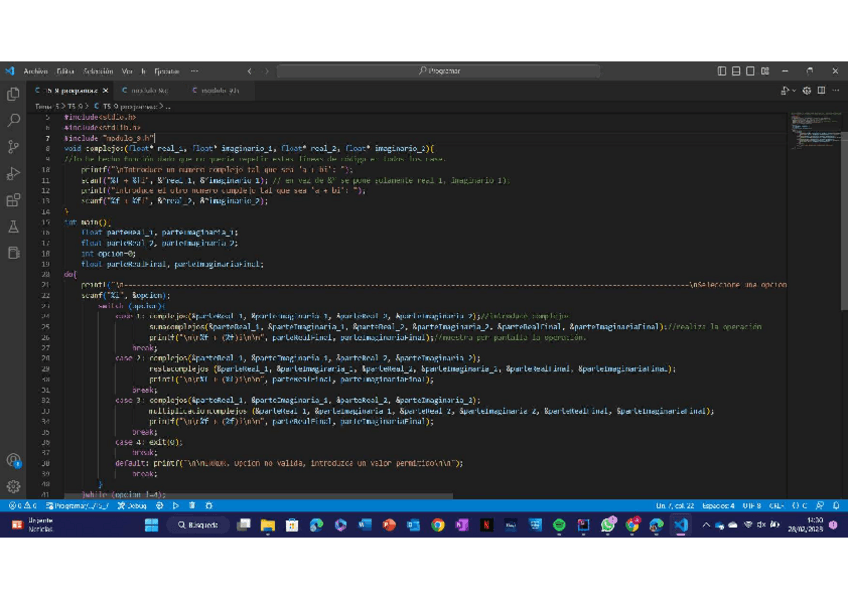Open the Search view in activity bar

click(x=13, y=120)
